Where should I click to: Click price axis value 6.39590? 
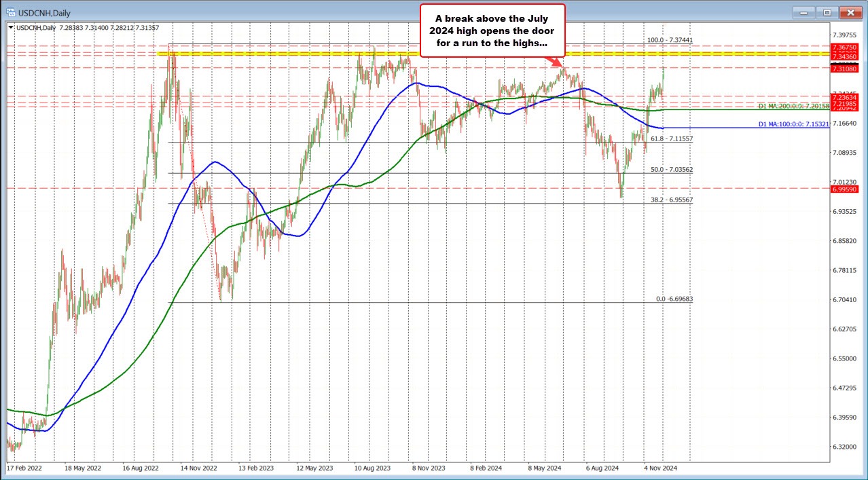click(x=845, y=417)
